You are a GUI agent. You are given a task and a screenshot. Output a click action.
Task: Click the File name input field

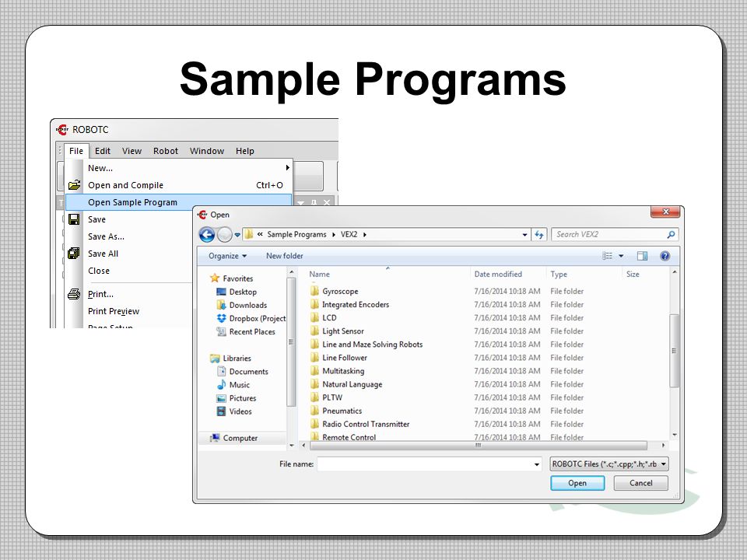[430, 464]
